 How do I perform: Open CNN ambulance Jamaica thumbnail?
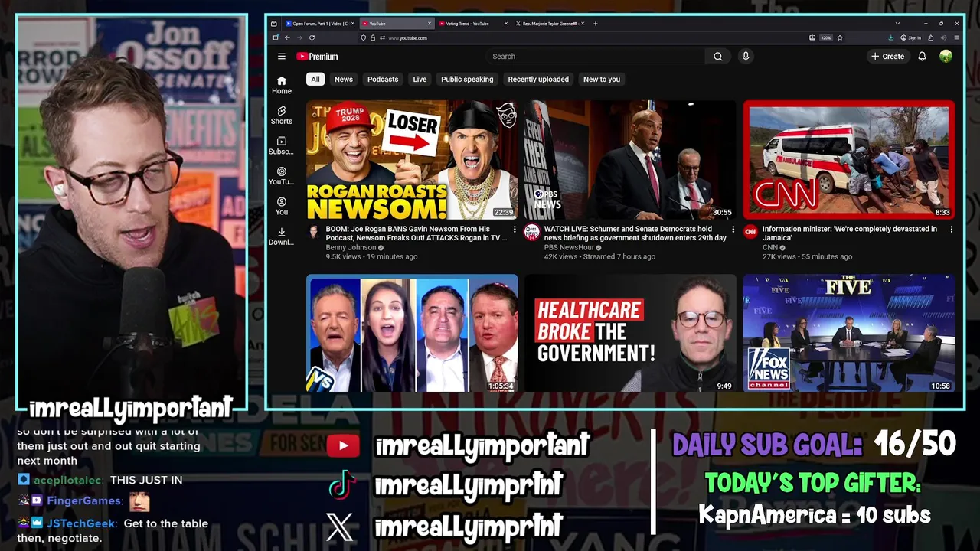tap(849, 160)
